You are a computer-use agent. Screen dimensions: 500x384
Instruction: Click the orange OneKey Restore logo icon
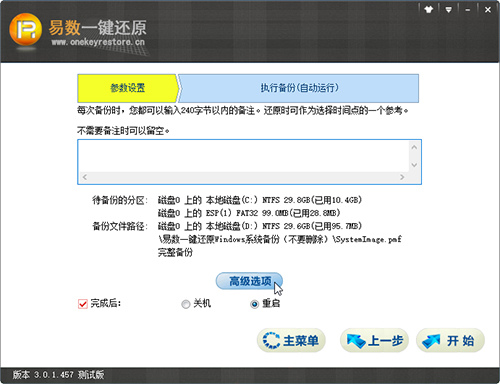(26, 29)
